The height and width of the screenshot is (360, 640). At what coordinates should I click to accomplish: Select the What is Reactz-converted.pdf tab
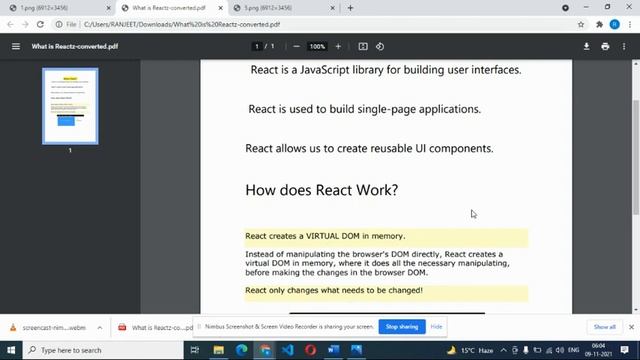[x=171, y=8]
